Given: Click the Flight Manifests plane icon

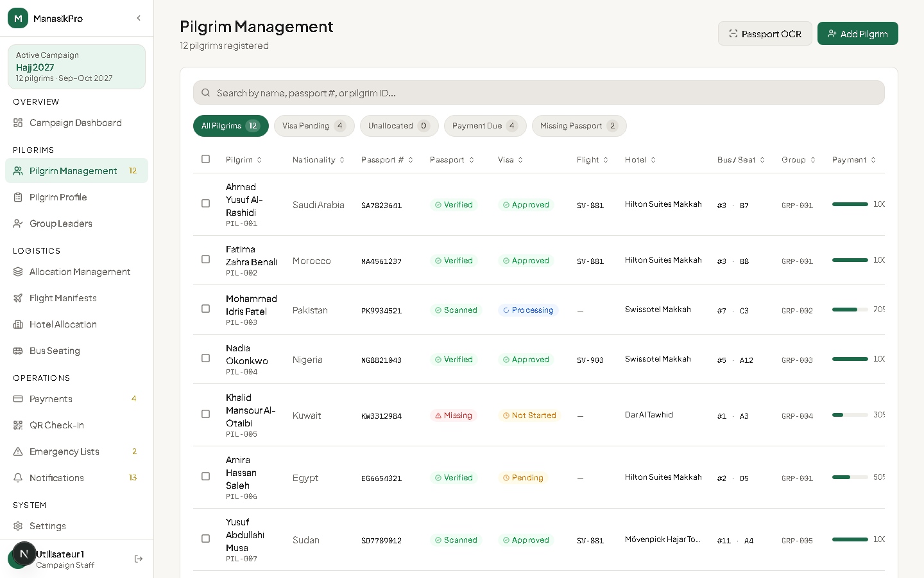Looking at the screenshot, I should tap(18, 298).
